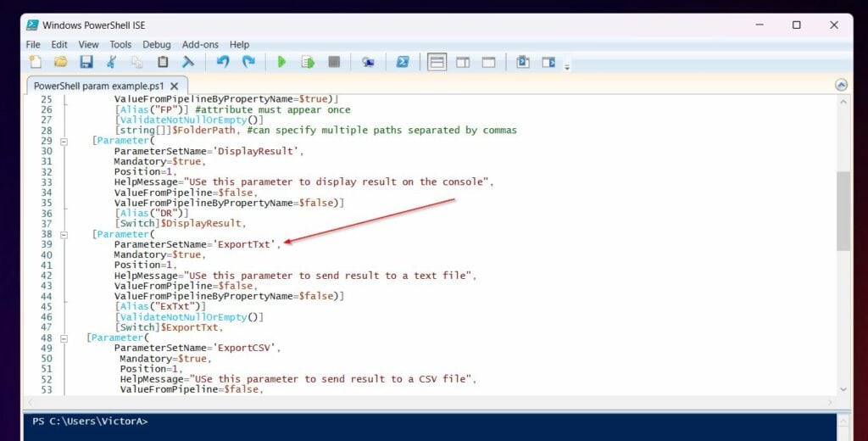Click the [Alias("DR")] line
This screenshot has height=441, width=868.
click(x=151, y=214)
